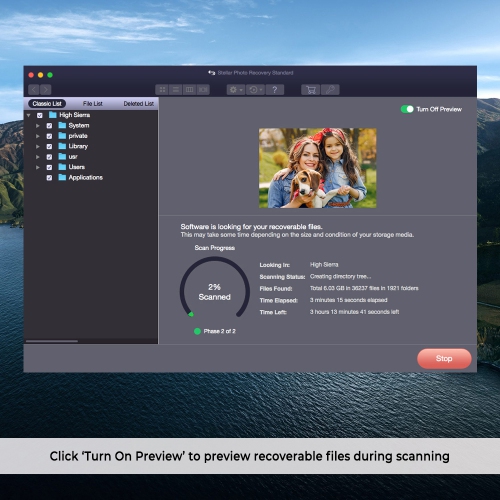Click the '3 minutes 15 seconds elapsed' value
The image size is (500, 500).
[x=349, y=300]
